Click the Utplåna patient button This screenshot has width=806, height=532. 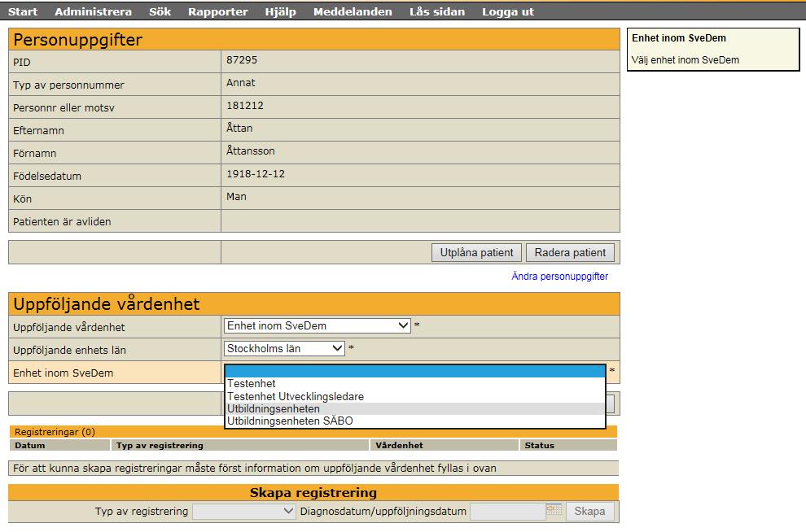pos(476,253)
